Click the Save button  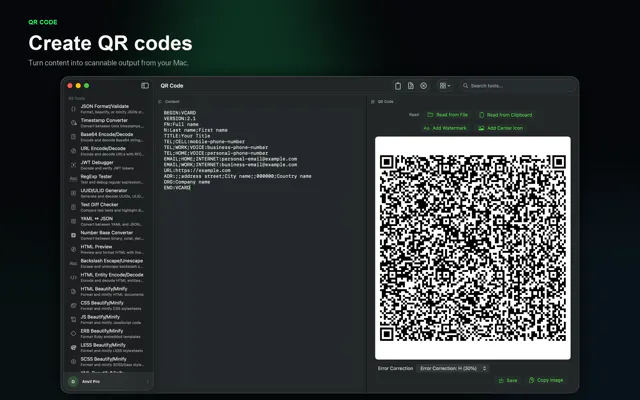pos(508,380)
